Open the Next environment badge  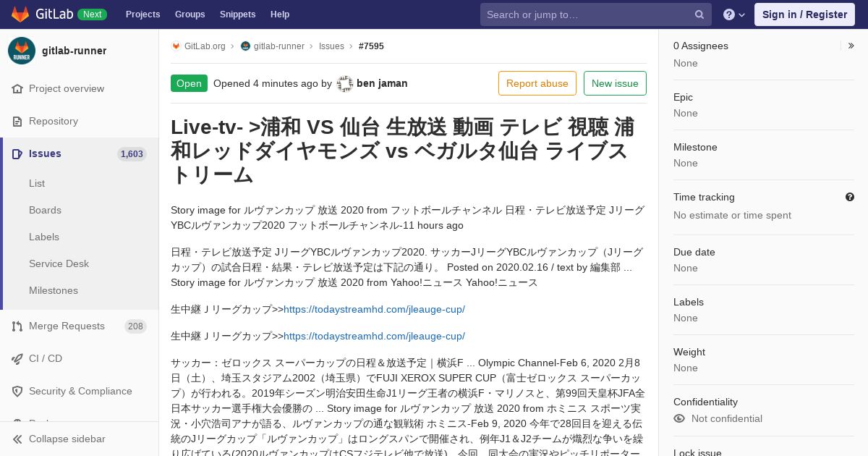[92, 14]
